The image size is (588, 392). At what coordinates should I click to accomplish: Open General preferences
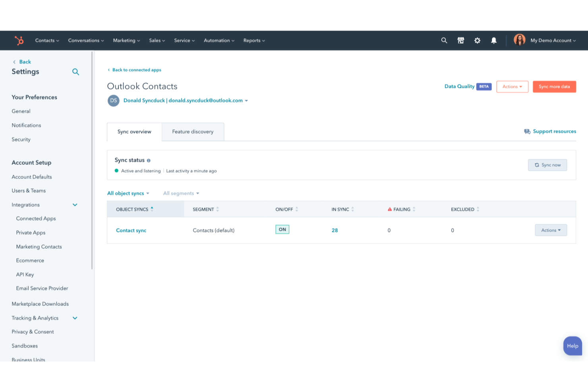[21, 111]
